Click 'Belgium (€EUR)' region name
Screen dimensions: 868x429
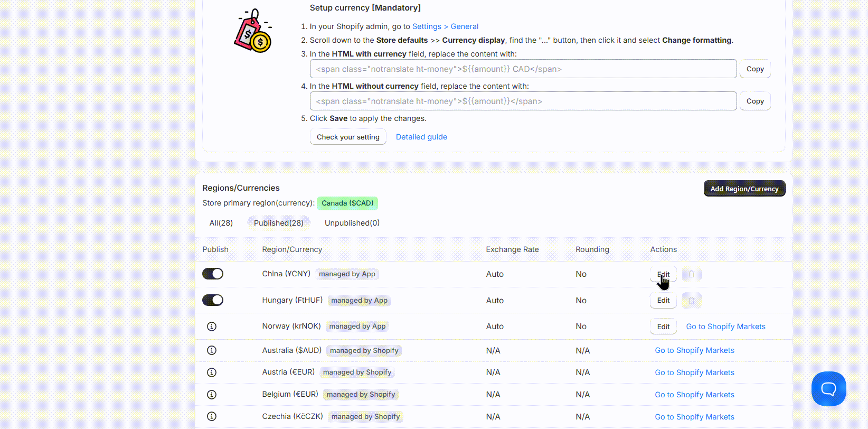tap(290, 394)
